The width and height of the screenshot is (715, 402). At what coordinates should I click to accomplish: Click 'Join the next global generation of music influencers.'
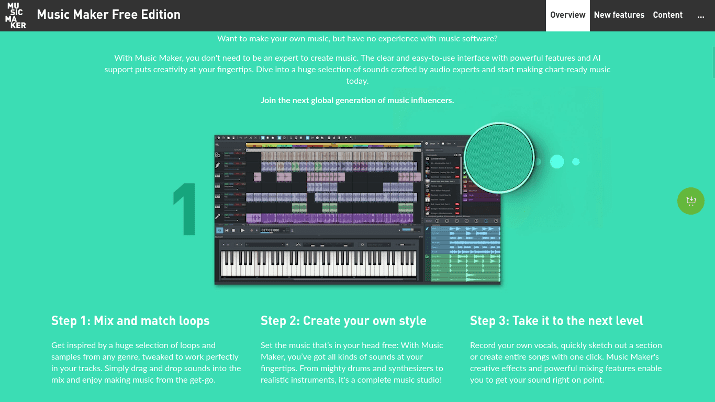coord(357,100)
